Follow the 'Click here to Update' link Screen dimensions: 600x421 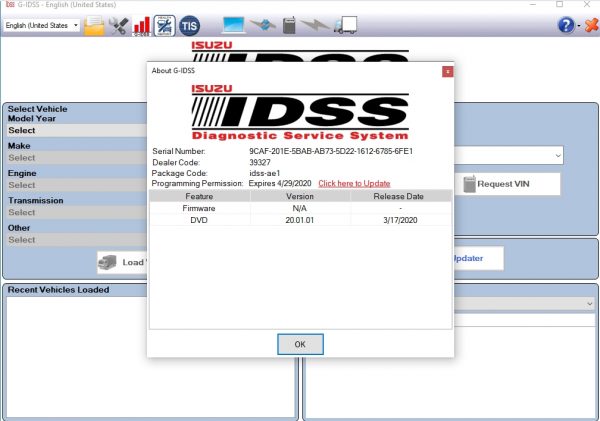pyautogui.click(x=354, y=184)
